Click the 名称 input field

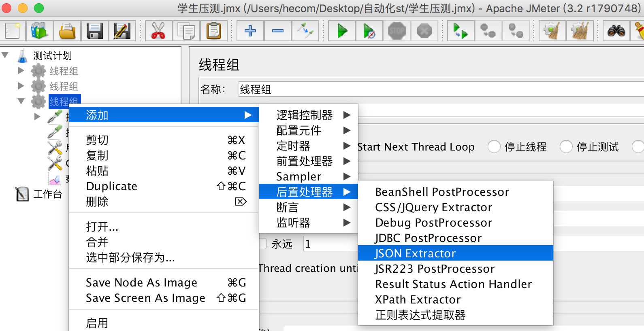(x=441, y=89)
